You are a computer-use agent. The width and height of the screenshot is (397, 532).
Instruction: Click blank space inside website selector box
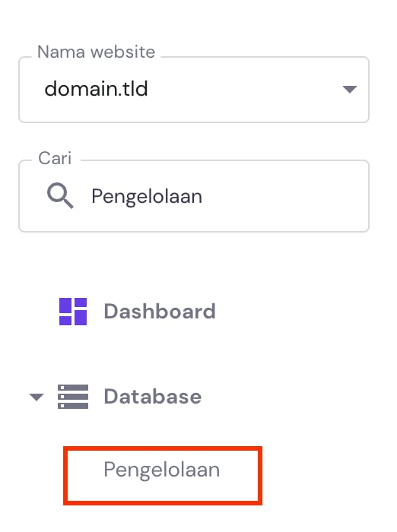[x=245, y=90]
